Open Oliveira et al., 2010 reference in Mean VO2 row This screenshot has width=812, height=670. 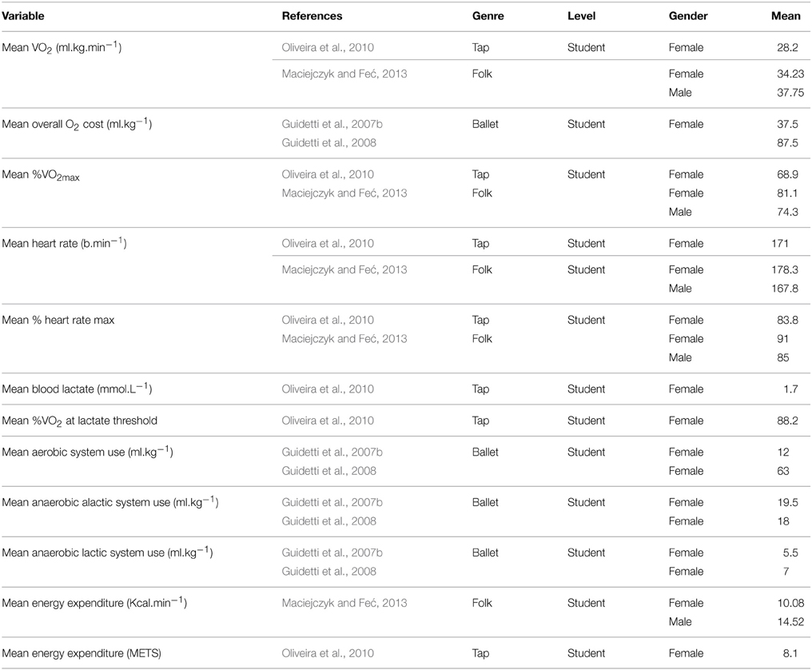click(x=328, y=47)
